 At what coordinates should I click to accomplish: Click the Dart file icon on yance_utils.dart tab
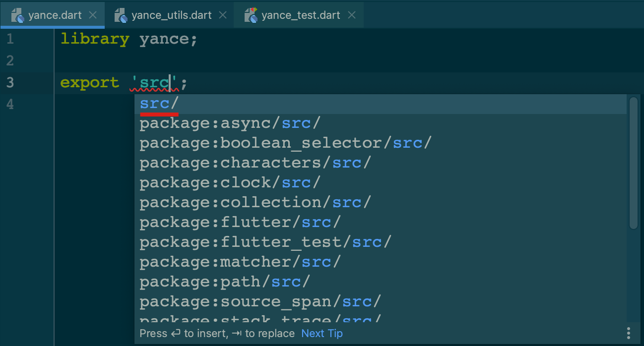point(121,15)
